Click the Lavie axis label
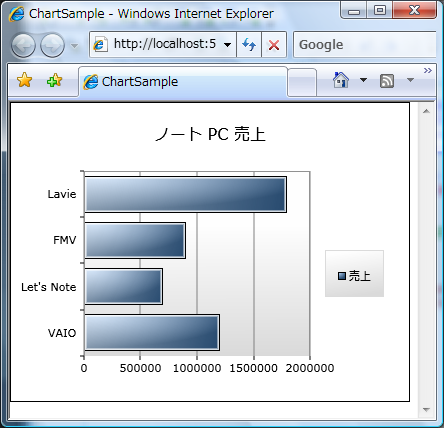 62,194
